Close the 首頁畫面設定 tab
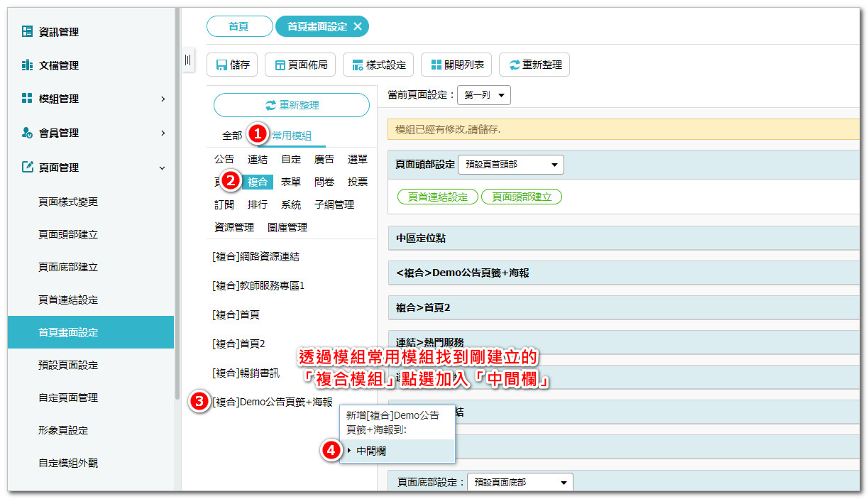This screenshot has width=868, height=499. [358, 26]
